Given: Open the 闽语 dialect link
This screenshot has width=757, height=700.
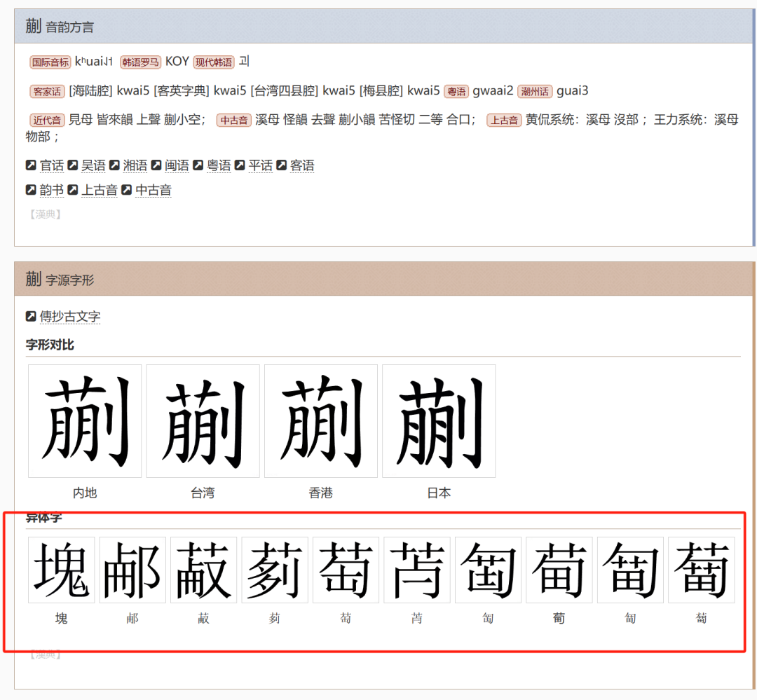Looking at the screenshot, I should click(x=177, y=165).
